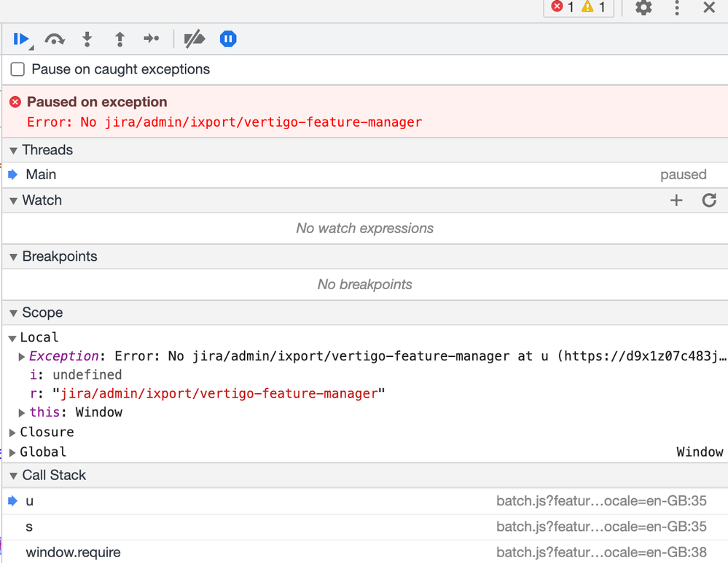The height and width of the screenshot is (563, 728).
Task: Click the paused status label
Action: pos(684,175)
